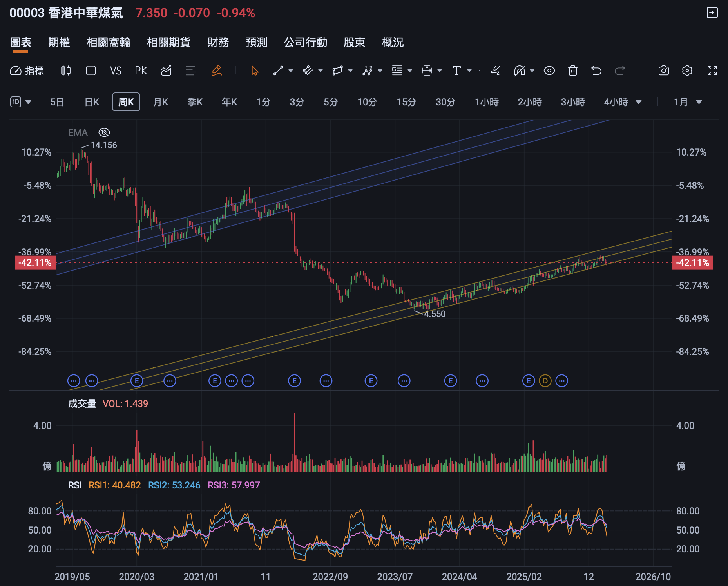Screen dimensions: 728x586
Task: Open the 股東 tab
Action: (x=355, y=42)
